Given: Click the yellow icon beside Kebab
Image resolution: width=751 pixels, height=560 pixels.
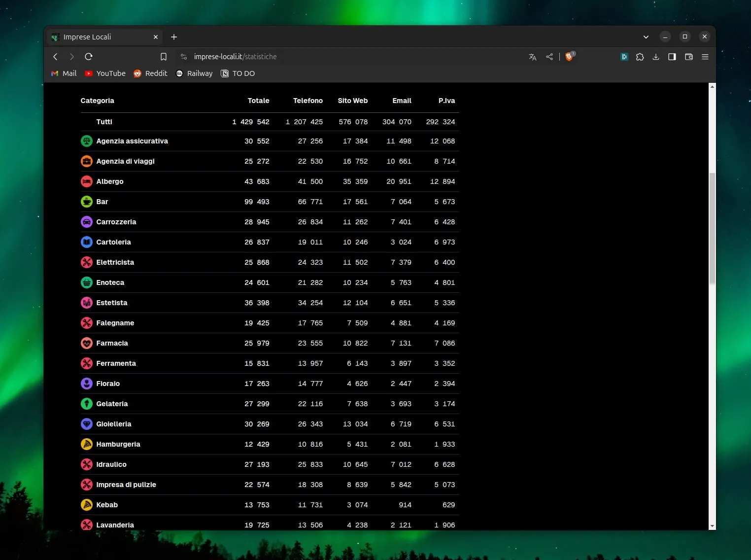Looking at the screenshot, I should pyautogui.click(x=87, y=505).
